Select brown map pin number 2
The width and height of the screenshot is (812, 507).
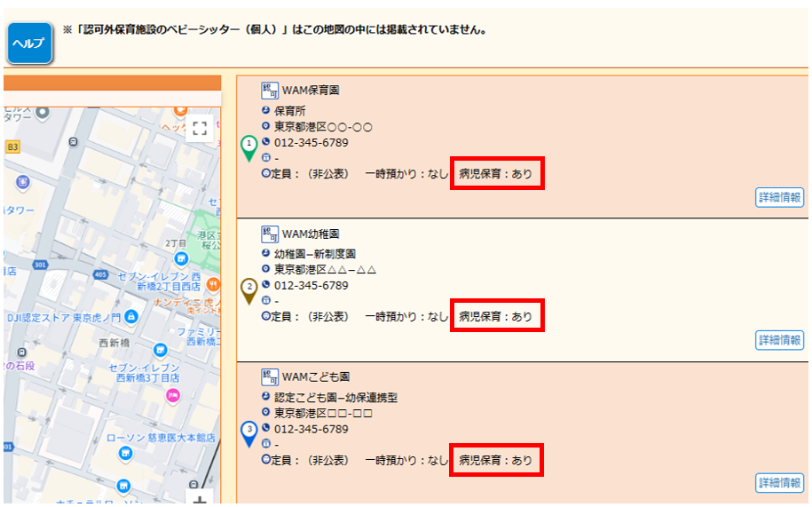249,291
